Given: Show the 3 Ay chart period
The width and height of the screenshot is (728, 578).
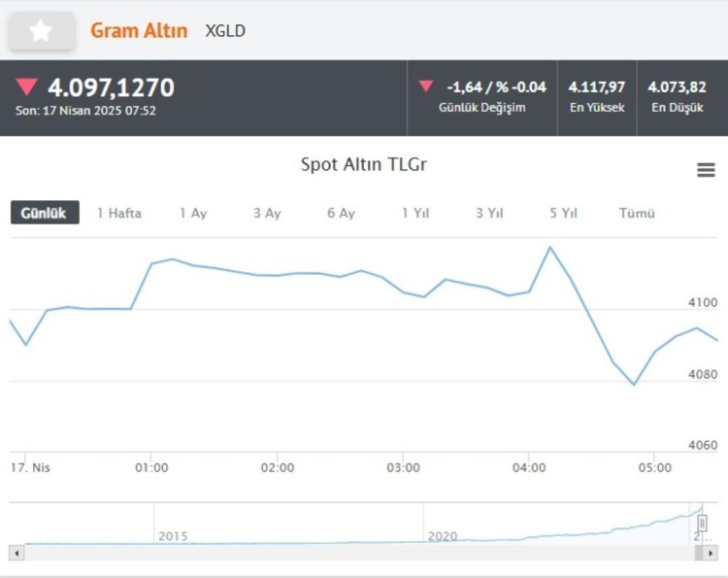Looking at the screenshot, I should 267,213.
